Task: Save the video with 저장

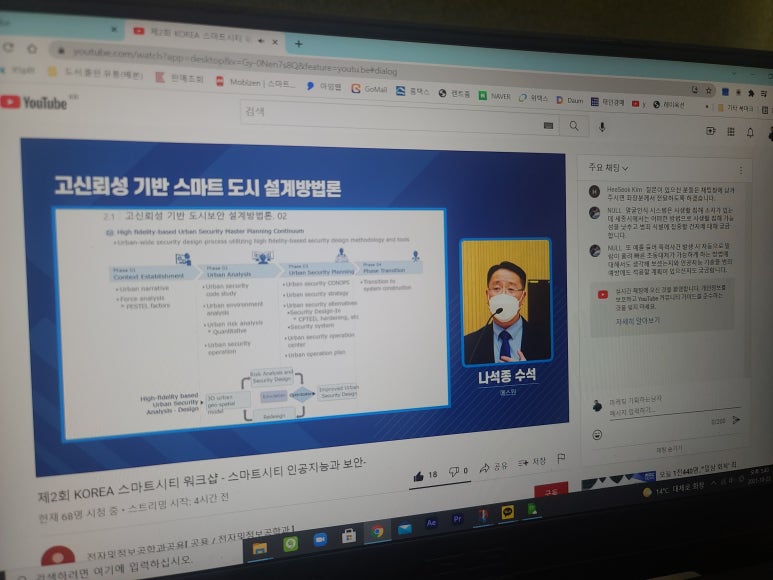Action: pos(532,462)
